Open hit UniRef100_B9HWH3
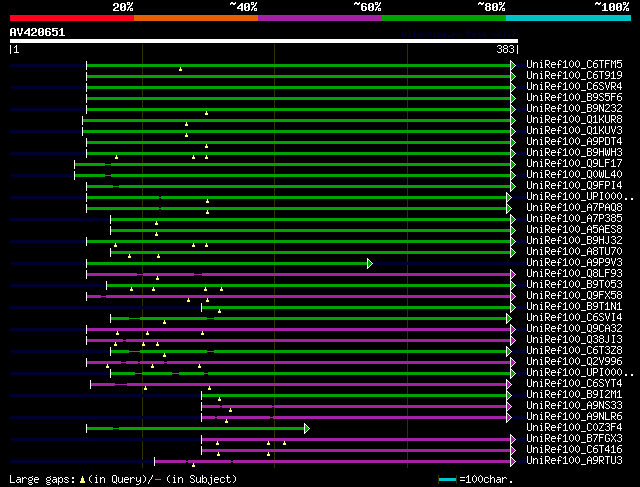The height and width of the screenshot is (487, 640). (x=574, y=153)
